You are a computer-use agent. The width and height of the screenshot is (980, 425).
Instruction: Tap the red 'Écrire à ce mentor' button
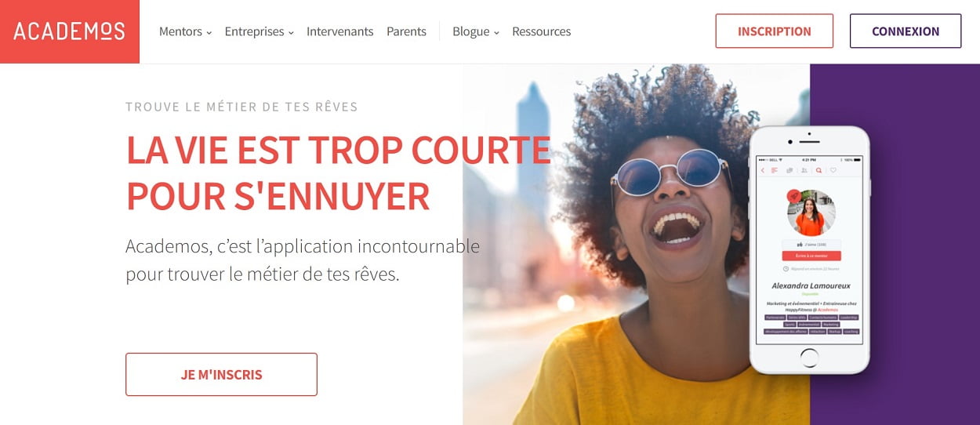[x=811, y=256]
